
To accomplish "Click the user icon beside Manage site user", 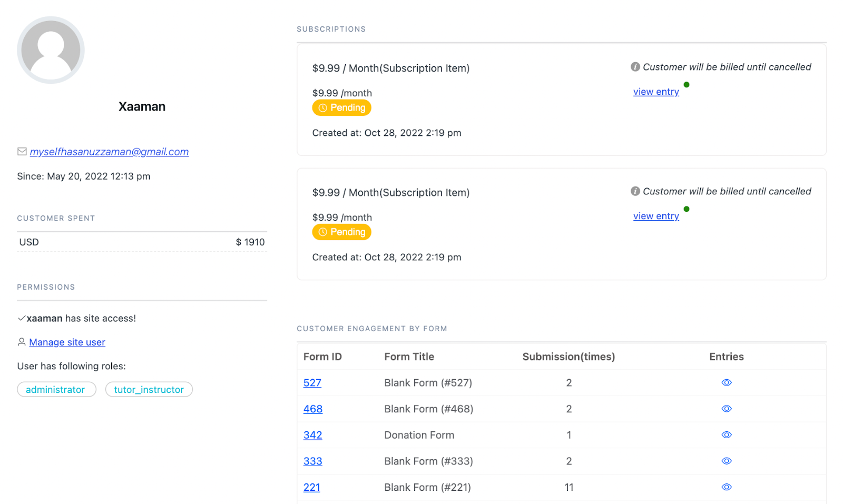I will pyautogui.click(x=22, y=342).
